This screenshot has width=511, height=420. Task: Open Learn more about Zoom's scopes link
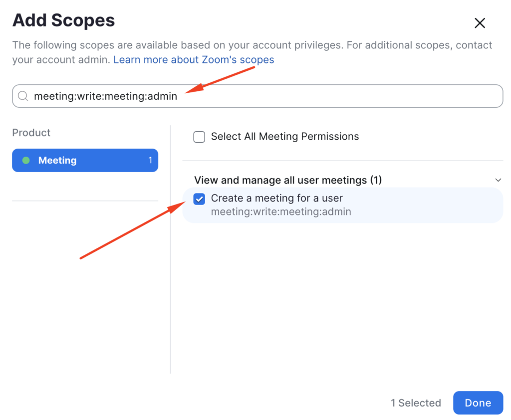coord(194,60)
